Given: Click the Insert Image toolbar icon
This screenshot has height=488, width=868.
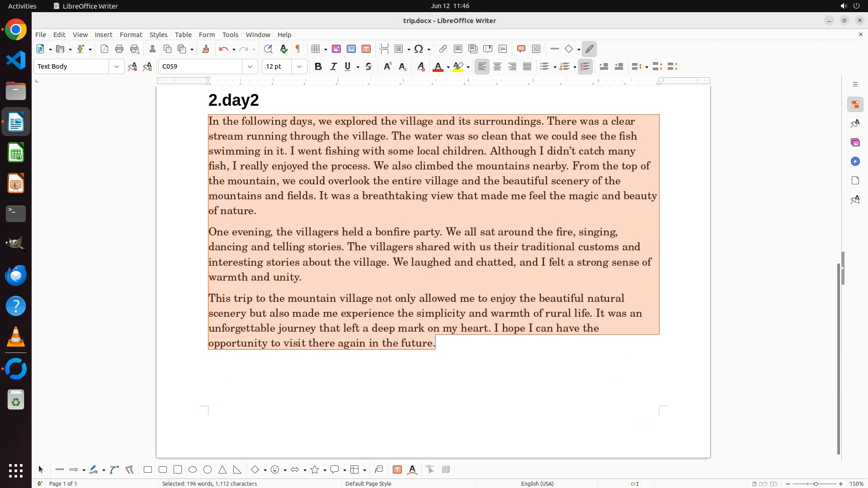Looking at the screenshot, I should [x=336, y=49].
